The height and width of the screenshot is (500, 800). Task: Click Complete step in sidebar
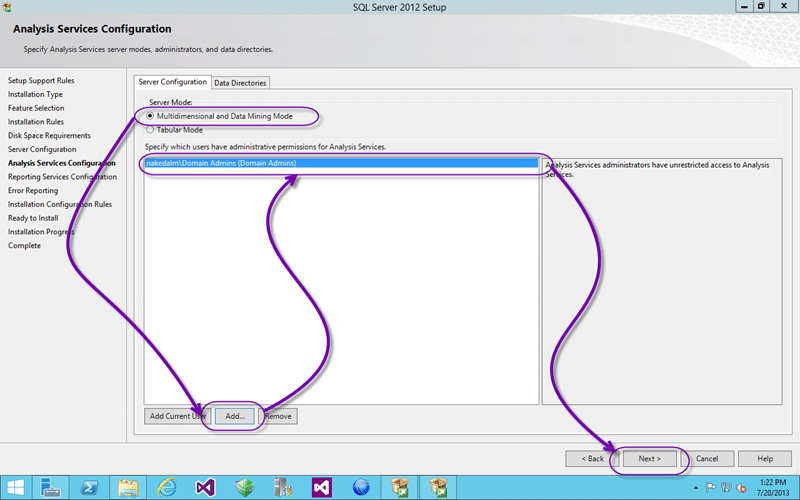[24, 245]
